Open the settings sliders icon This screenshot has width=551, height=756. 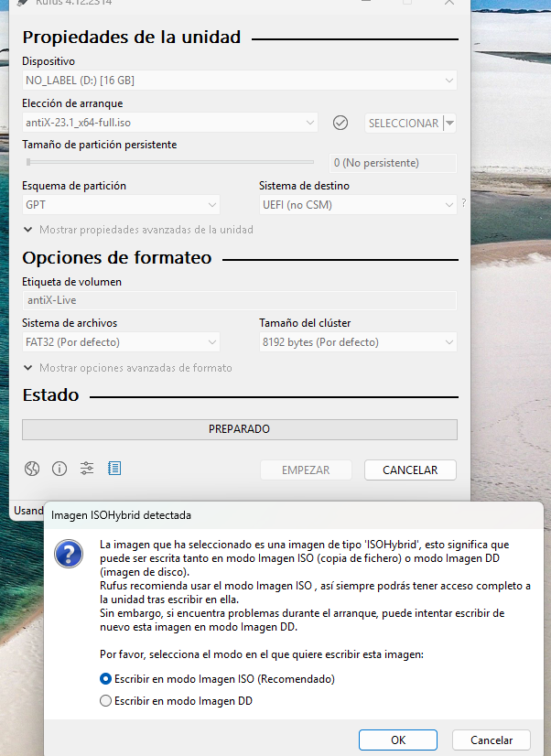click(87, 469)
